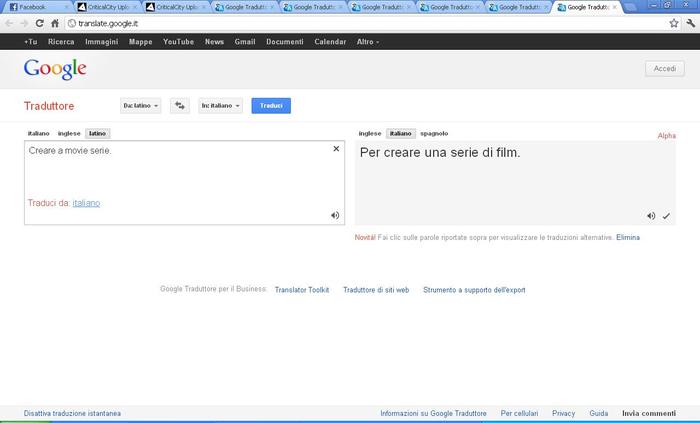Select latino as source language
Screen dimensions: 700x423
pyautogui.click(x=97, y=133)
